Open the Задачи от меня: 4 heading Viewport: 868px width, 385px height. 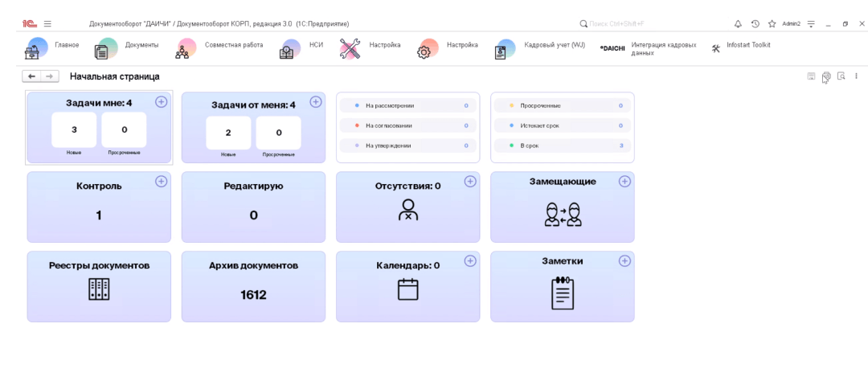253,104
